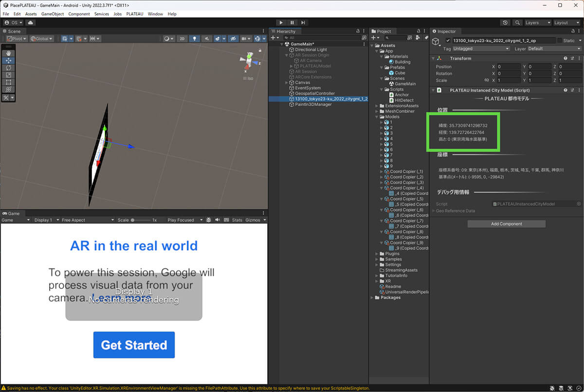This screenshot has width=584, height=392.
Task: Click the Play button
Action: [281, 22]
